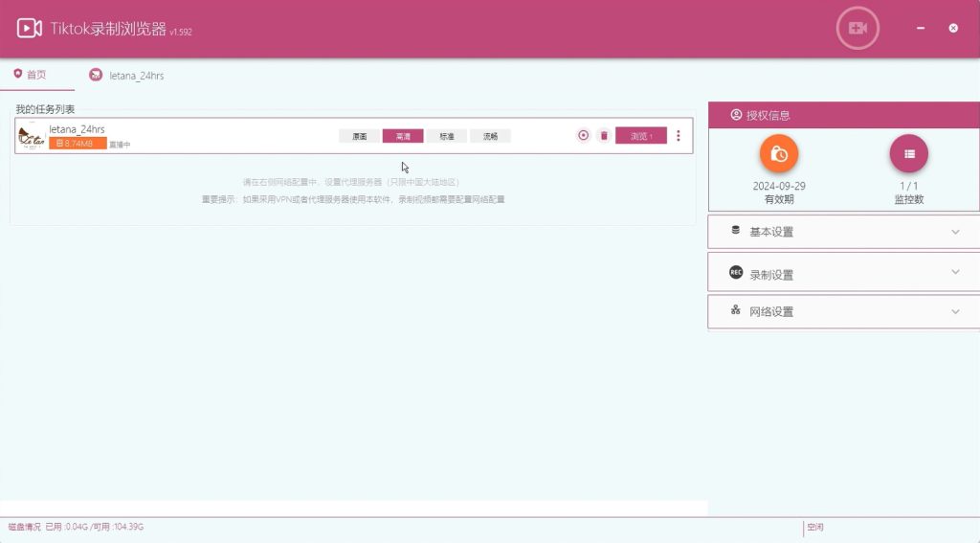Click the 基本设置 database icon

pyautogui.click(x=736, y=230)
